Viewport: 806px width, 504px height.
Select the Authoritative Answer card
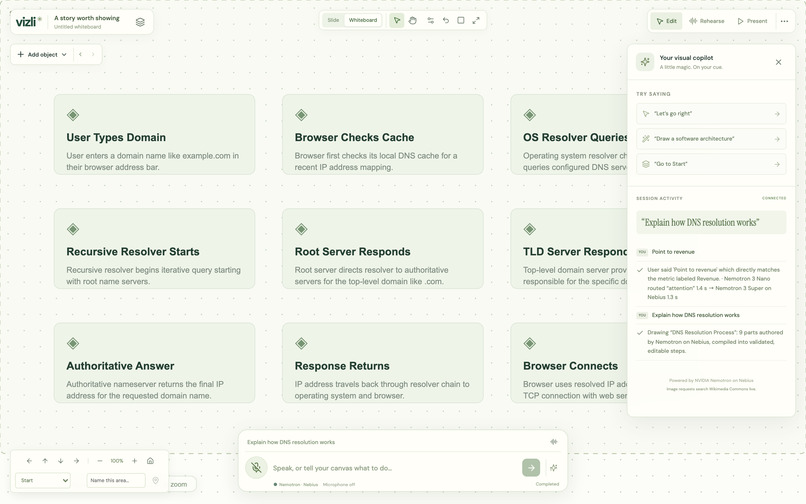pos(154,363)
